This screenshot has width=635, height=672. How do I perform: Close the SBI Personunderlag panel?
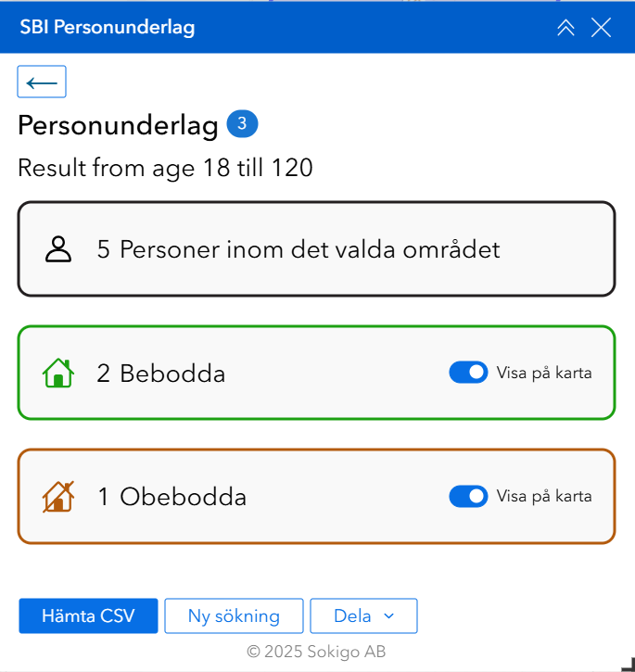point(602,28)
